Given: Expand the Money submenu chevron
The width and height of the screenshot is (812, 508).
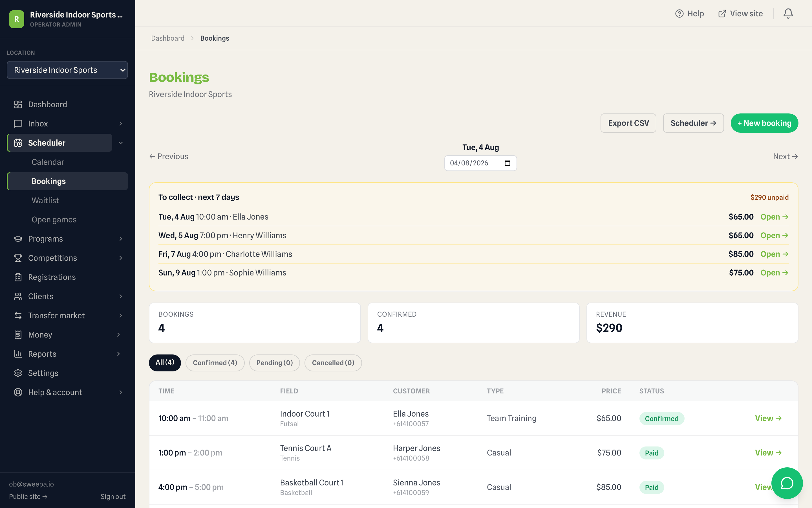Looking at the screenshot, I should click(x=118, y=335).
